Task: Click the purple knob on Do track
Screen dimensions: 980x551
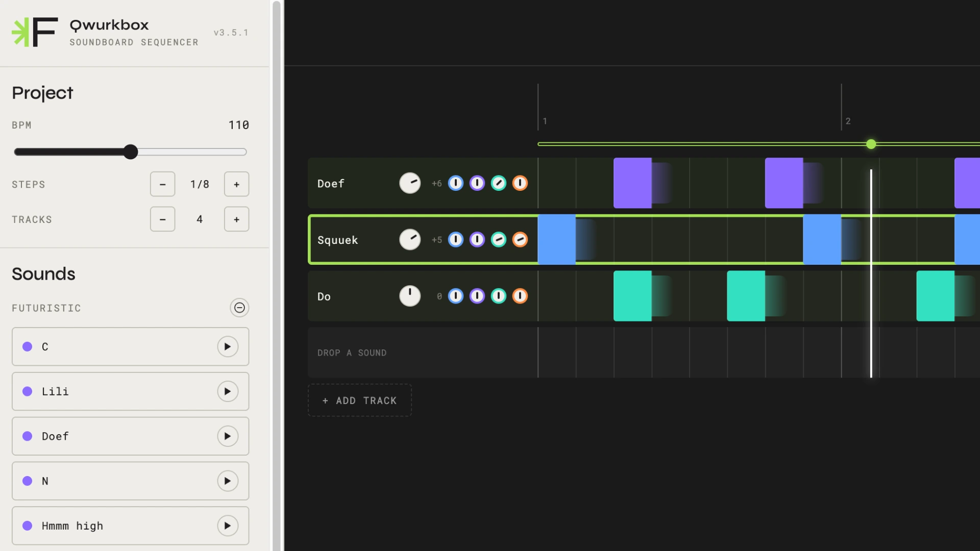Action: coord(477,296)
